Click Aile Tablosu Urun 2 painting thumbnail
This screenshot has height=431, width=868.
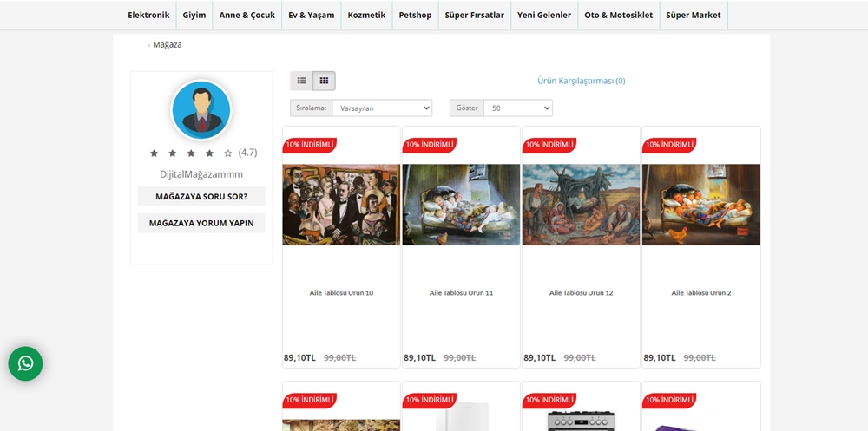click(x=701, y=205)
